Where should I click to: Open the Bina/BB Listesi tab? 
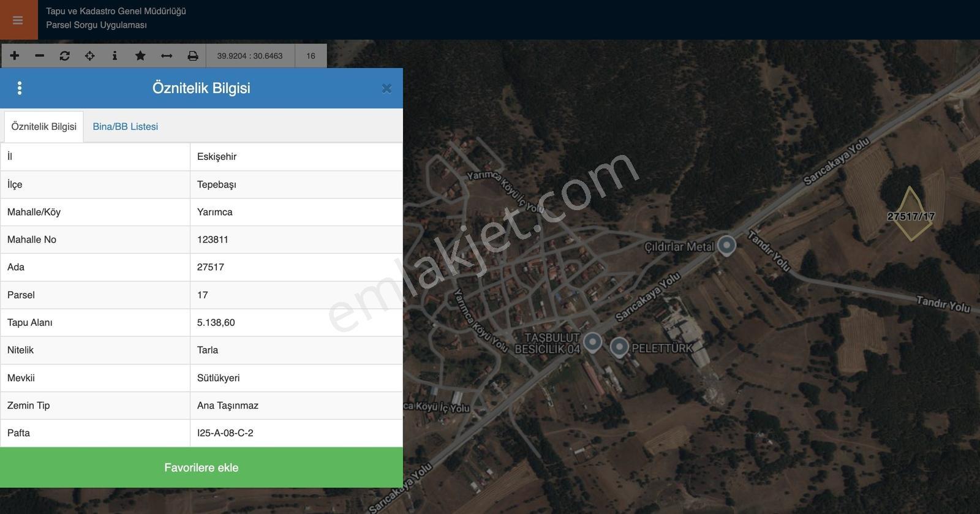(x=126, y=127)
